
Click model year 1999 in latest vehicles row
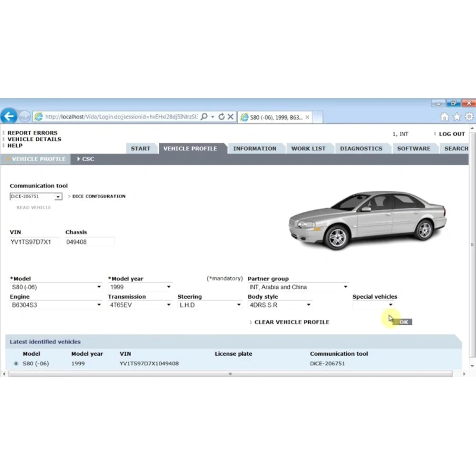(78, 364)
